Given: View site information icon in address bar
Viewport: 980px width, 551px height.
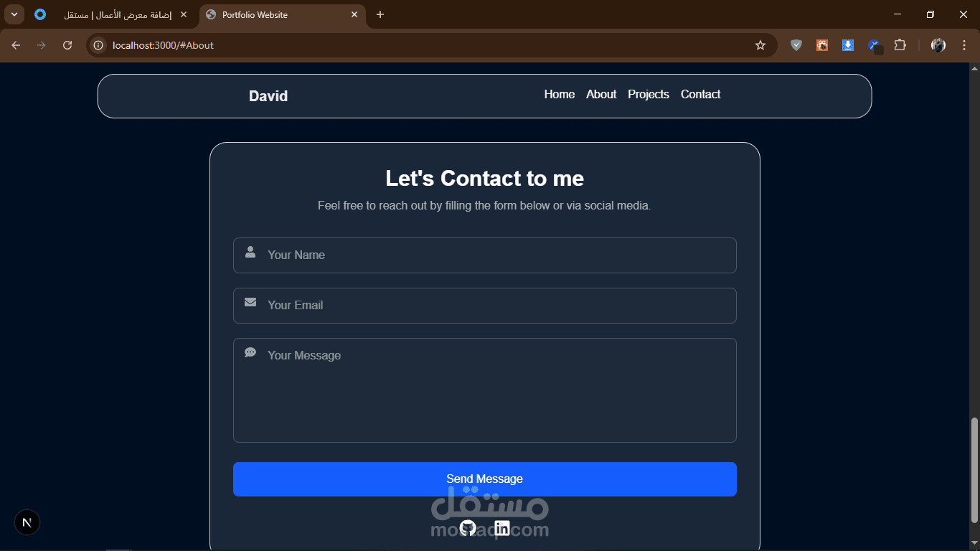Looking at the screenshot, I should coord(98,45).
